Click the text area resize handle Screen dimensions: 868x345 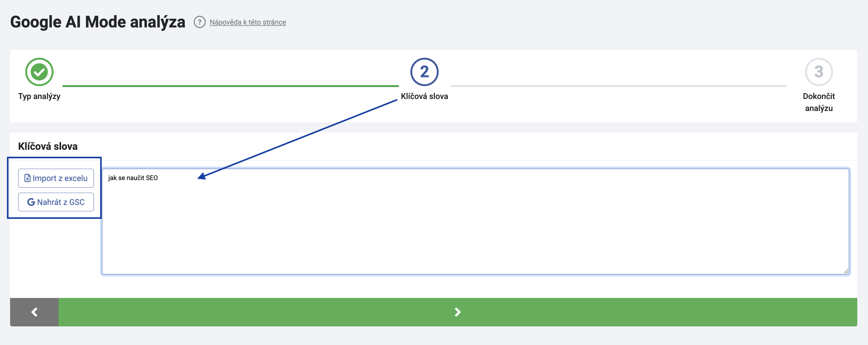click(846, 271)
